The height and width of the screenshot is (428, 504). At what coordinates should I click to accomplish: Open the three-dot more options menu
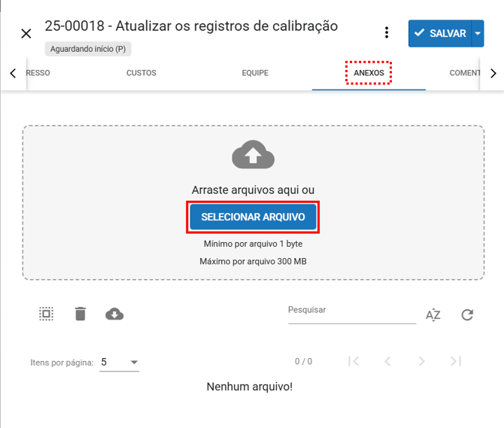point(387,33)
